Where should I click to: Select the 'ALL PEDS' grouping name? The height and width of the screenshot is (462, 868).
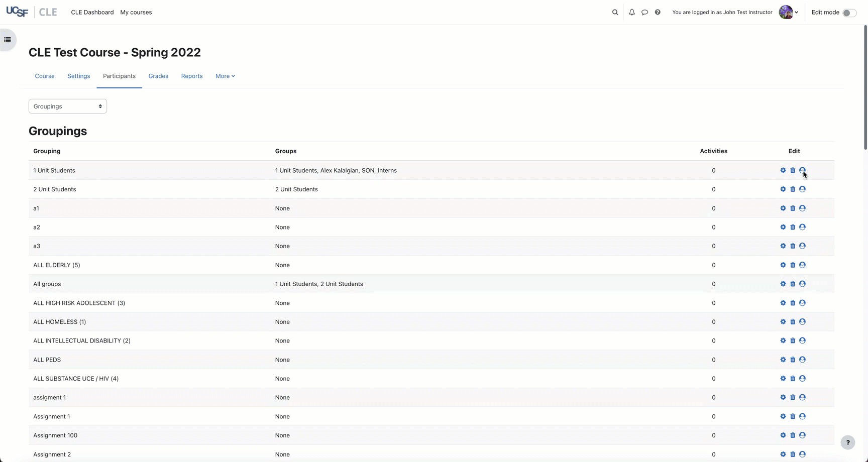(x=47, y=360)
